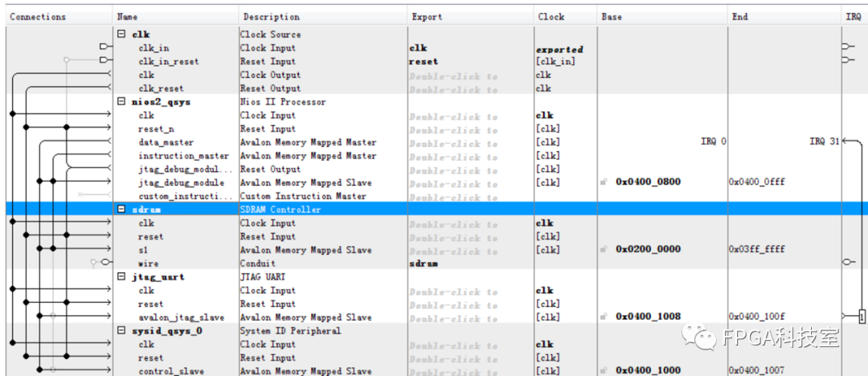Click the Nios II Processor description
The height and width of the screenshot is (376, 868).
tap(283, 102)
